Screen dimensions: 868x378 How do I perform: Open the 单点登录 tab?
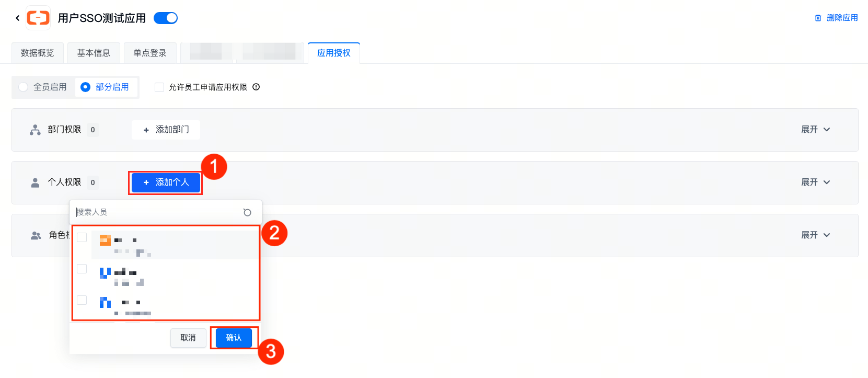(150, 53)
